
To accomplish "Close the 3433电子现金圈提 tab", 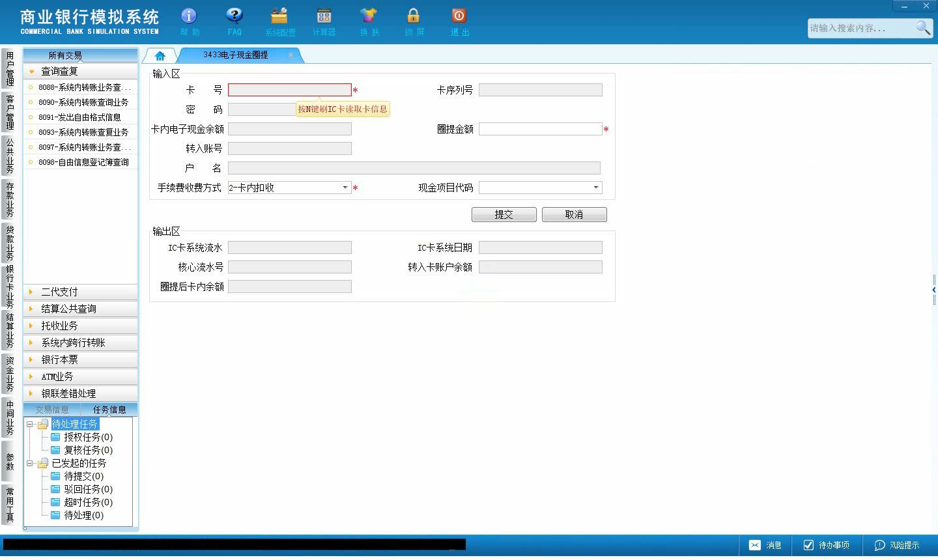I will [291, 55].
